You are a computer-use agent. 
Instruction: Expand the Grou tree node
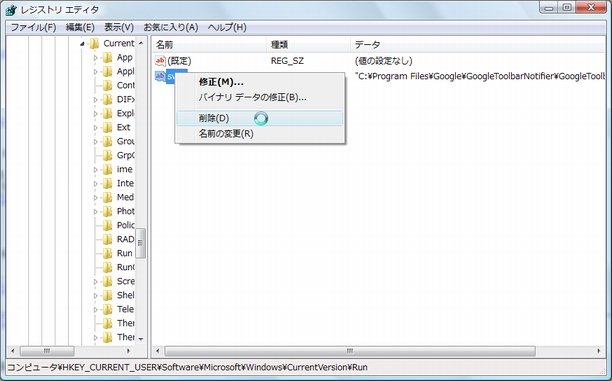click(95, 142)
